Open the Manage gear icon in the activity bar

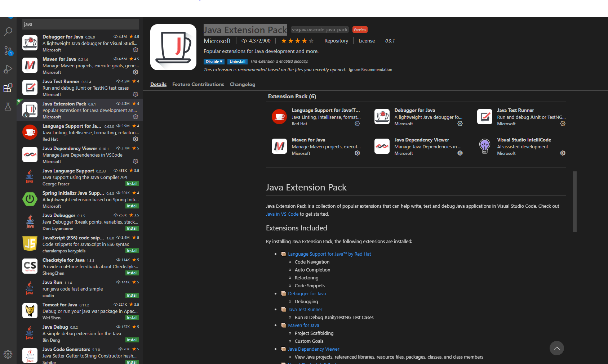8,354
